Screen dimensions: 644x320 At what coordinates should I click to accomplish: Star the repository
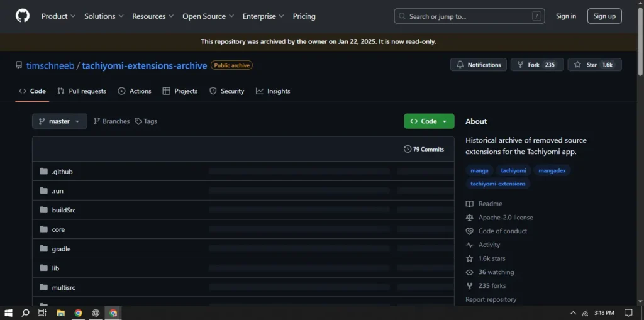coord(594,65)
